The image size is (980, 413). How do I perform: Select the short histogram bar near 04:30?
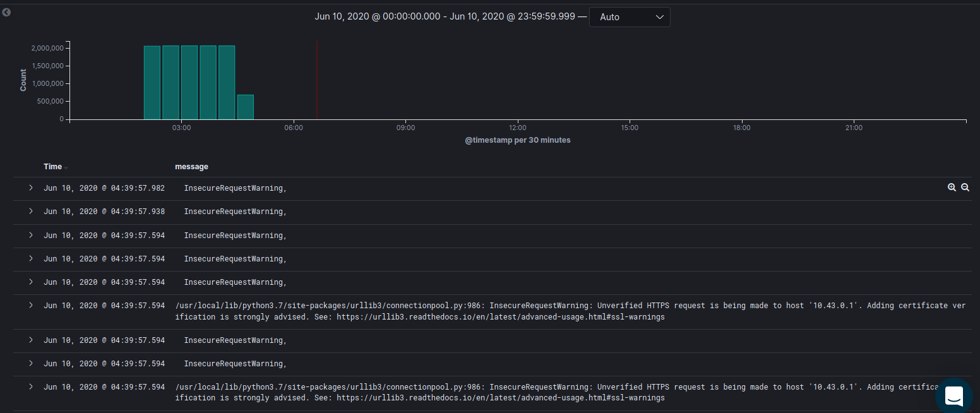[x=246, y=107]
